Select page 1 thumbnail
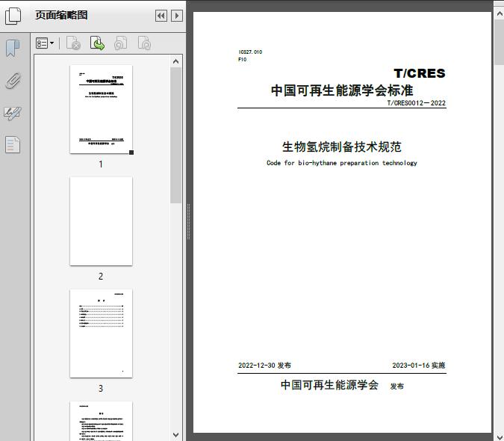 (x=101, y=109)
